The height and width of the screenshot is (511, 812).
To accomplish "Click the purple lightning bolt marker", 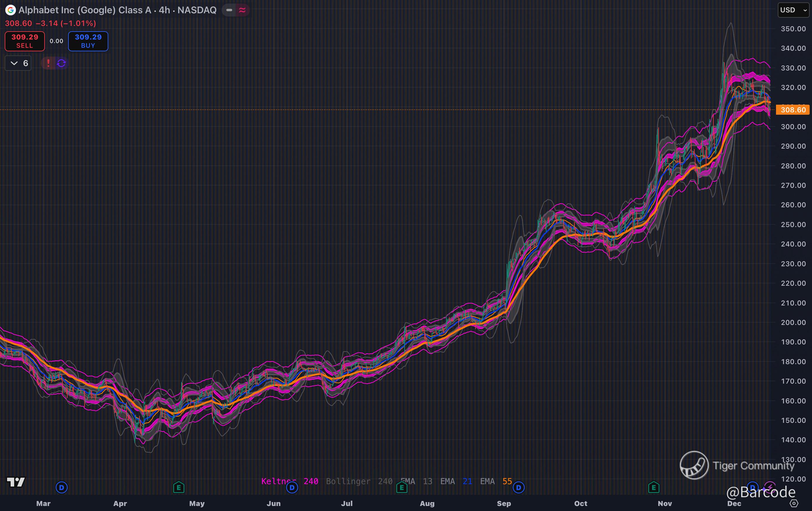I will (x=770, y=487).
